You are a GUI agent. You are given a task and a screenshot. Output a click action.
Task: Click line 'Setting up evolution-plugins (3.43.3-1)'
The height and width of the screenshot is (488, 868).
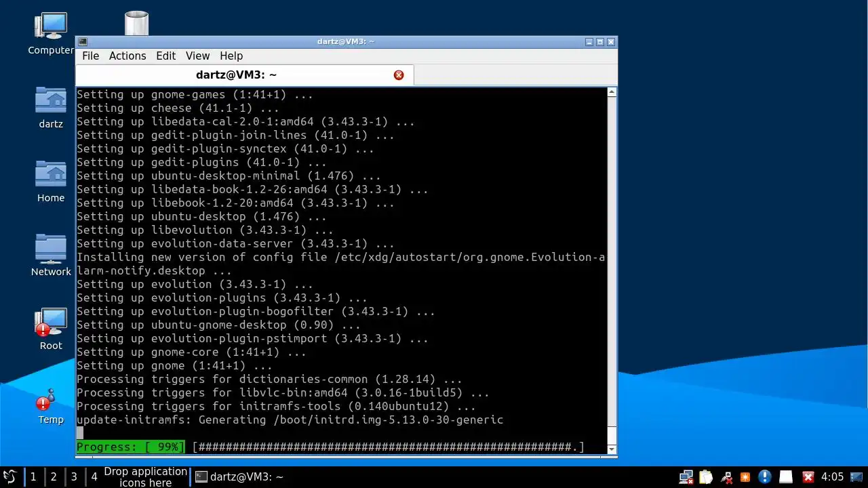(x=222, y=298)
